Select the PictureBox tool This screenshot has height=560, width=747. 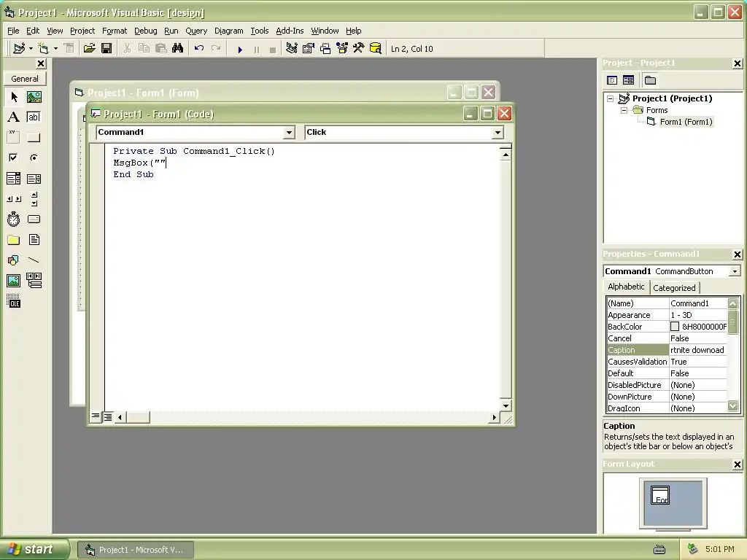click(34, 97)
